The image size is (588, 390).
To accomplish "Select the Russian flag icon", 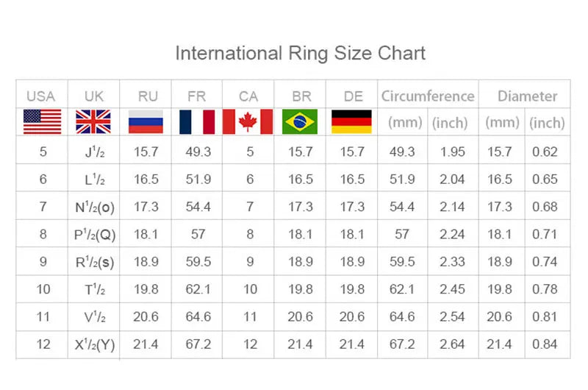I will coord(146,121).
